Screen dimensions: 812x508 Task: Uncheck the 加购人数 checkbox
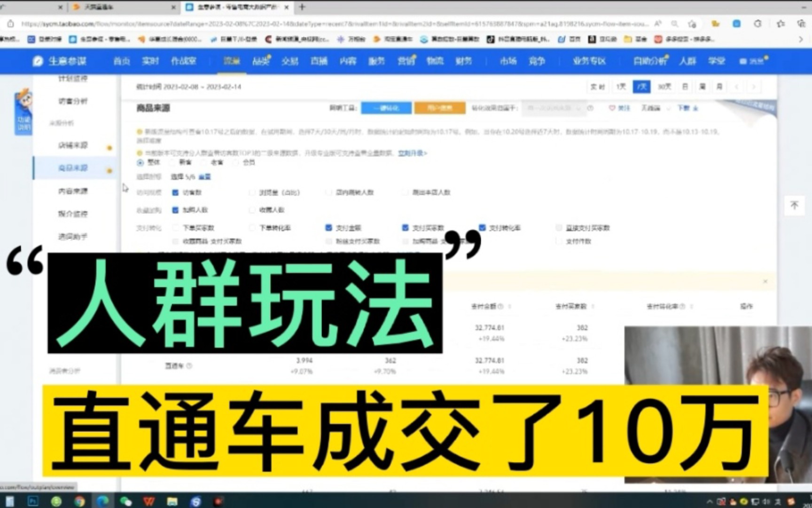coord(175,210)
